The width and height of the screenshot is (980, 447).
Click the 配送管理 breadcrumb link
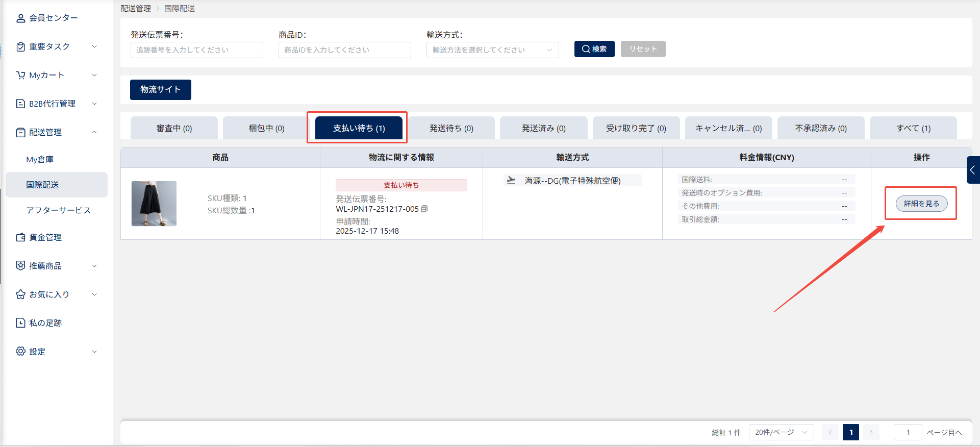[x=136, y=9]
